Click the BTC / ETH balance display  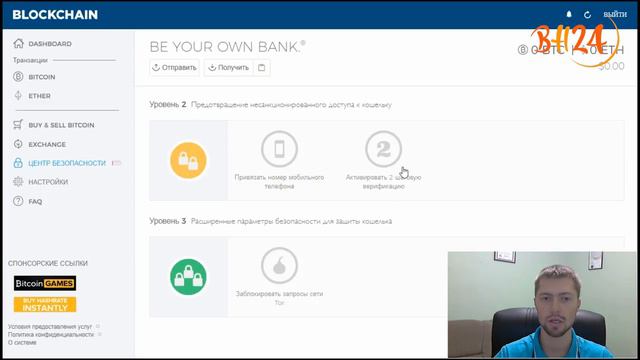[x=571, y=50]
